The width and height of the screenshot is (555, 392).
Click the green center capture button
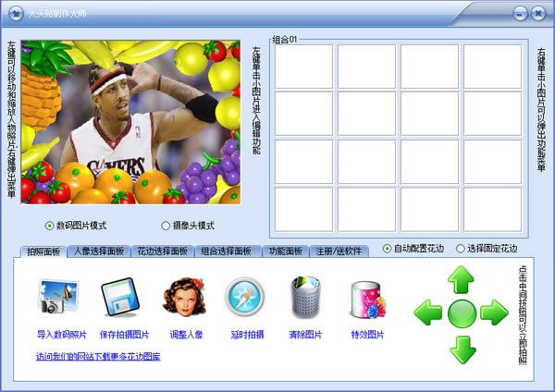(x=461, y=312)
